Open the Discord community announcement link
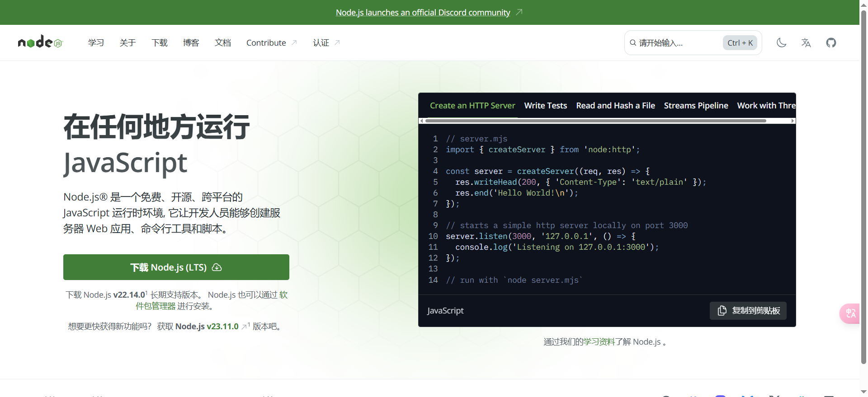Screen dimensions: 868x397 pos(423,13)
